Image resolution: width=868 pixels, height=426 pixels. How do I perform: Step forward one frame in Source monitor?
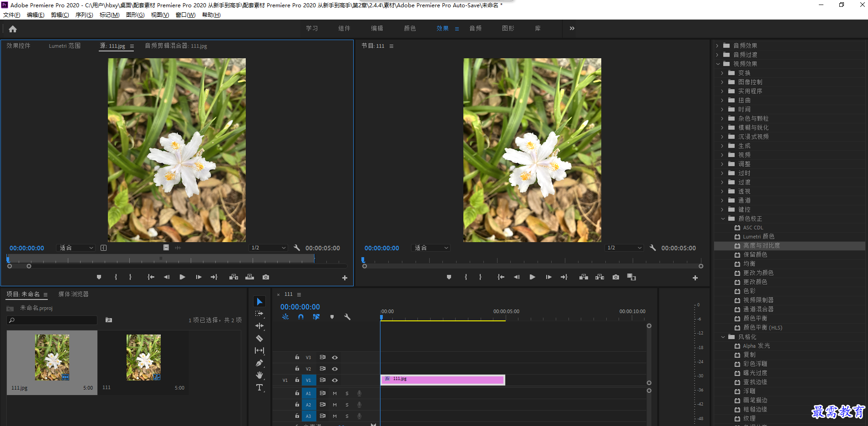click(x=198, y=277)
